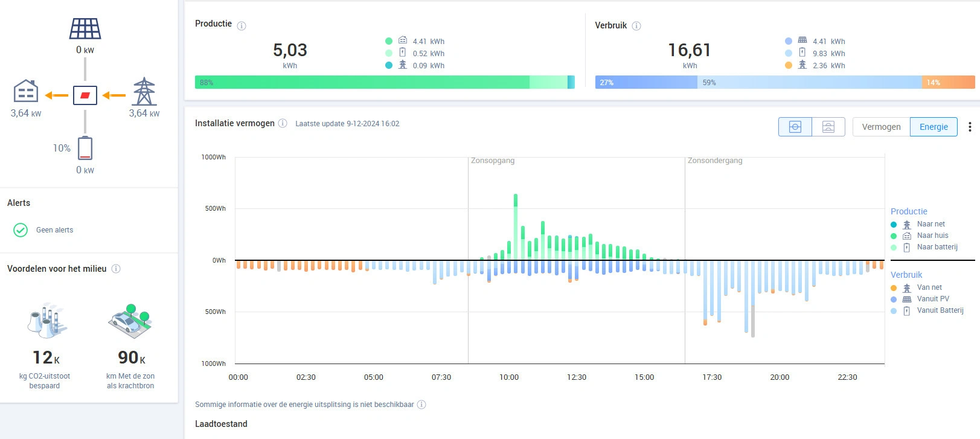Toggle Naar batterij series in legend
980x439 pixels.
924,247
